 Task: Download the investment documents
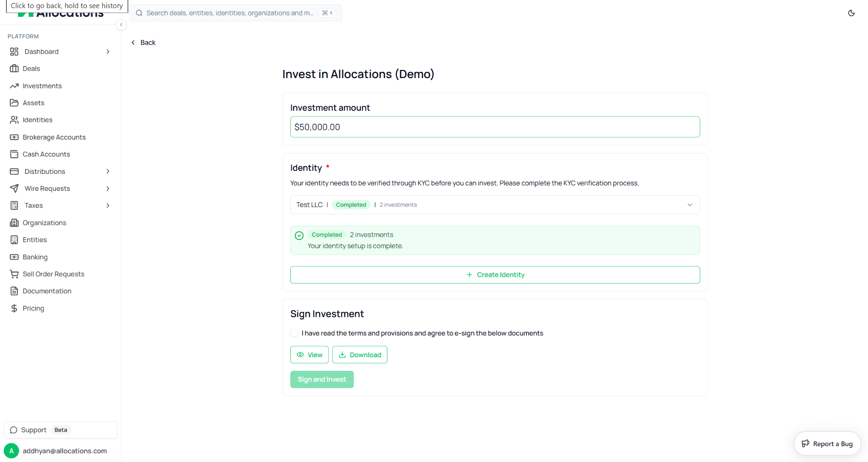[x=359, y=355]
